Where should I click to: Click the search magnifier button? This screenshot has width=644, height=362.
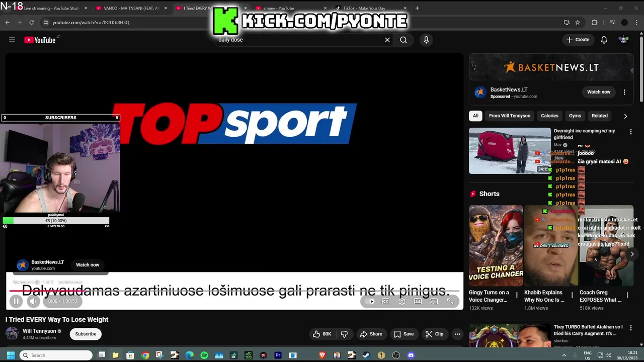click(x=404, y=40)
